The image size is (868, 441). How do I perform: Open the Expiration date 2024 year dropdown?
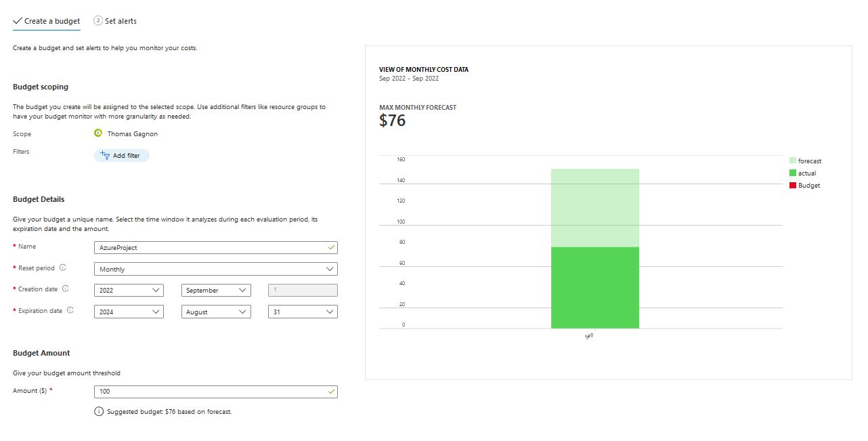(x=129, y=312)
